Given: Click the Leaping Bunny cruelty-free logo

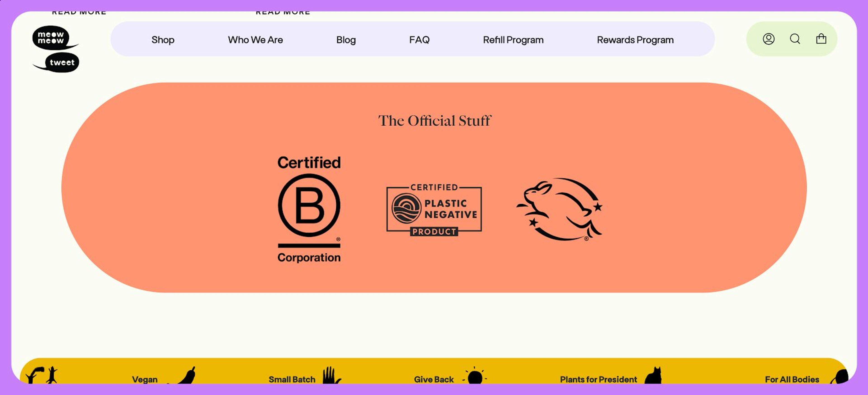Looking at the screenshot, I should coord(560,209).
